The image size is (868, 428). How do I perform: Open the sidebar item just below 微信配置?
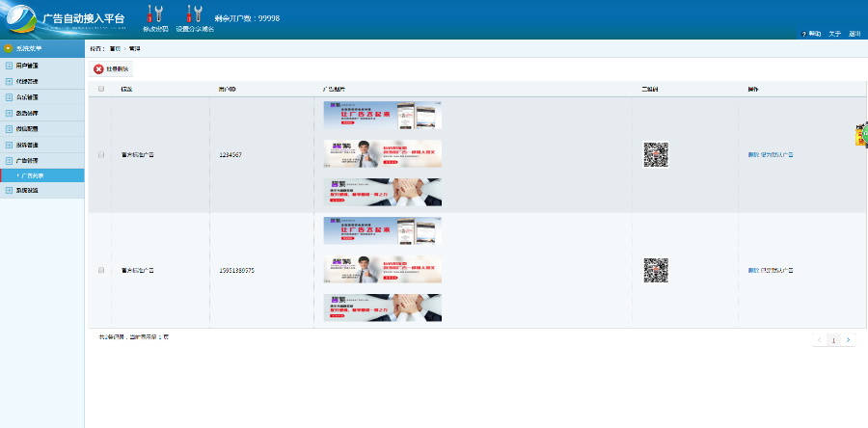42,145
